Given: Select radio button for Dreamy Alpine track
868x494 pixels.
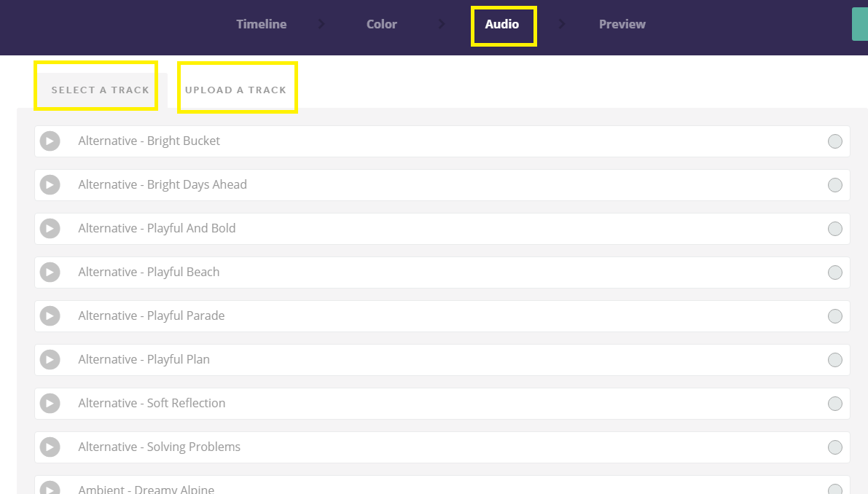Looking at the screenshot, I should pyautogui.click(x=834, y=489).
